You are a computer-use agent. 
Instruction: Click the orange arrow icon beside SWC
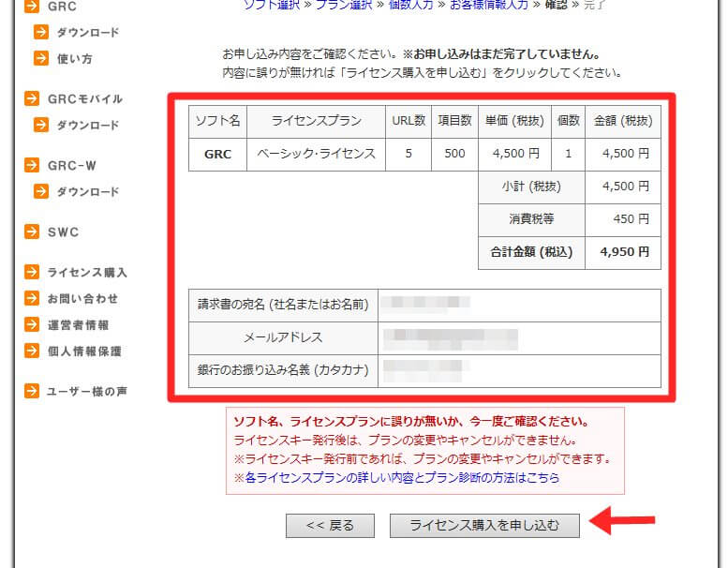tap(32, 232)
